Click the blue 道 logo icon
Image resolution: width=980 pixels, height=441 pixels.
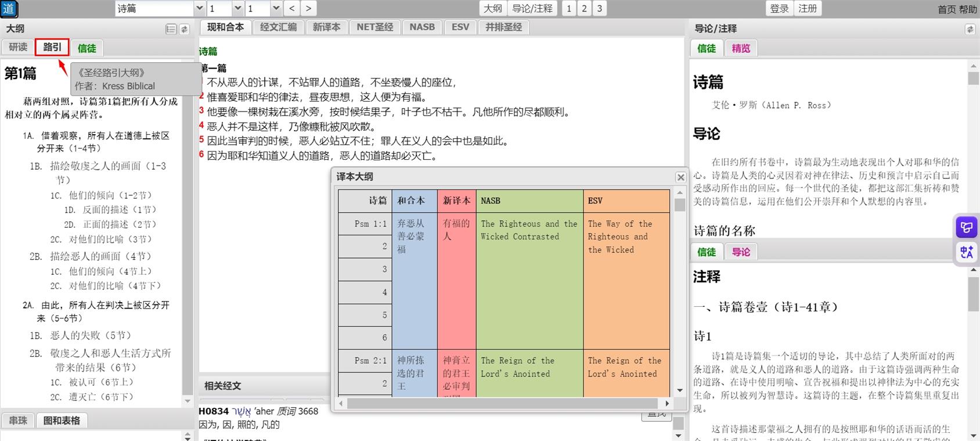pyautogui.click(x=9, y=9)
